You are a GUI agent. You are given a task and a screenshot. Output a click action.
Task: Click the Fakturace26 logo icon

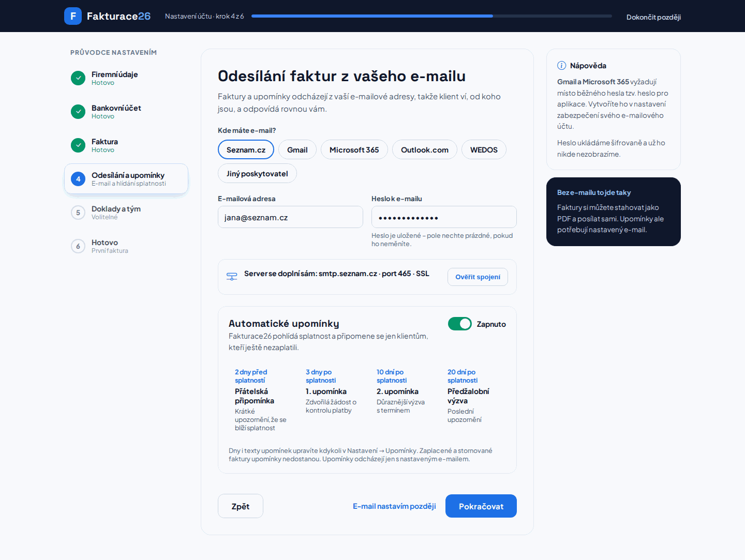click(73, 16)
